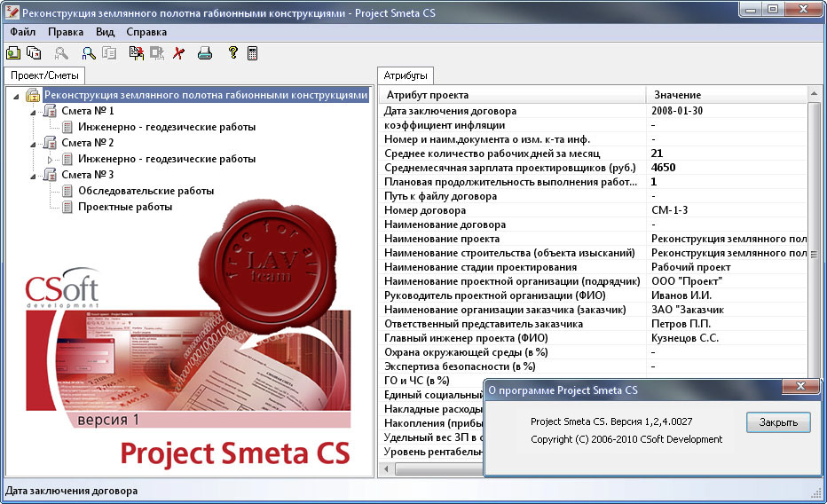The height and width of the screenshot is (504, 827).
Task: Select Смета № 1 in the tree
Action: [x=88, y=111]
